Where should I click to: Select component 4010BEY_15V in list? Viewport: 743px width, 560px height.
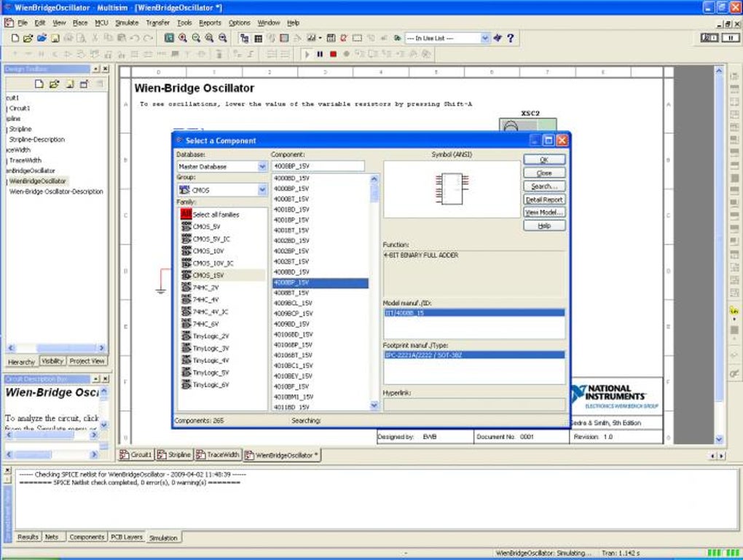point(294,376)
